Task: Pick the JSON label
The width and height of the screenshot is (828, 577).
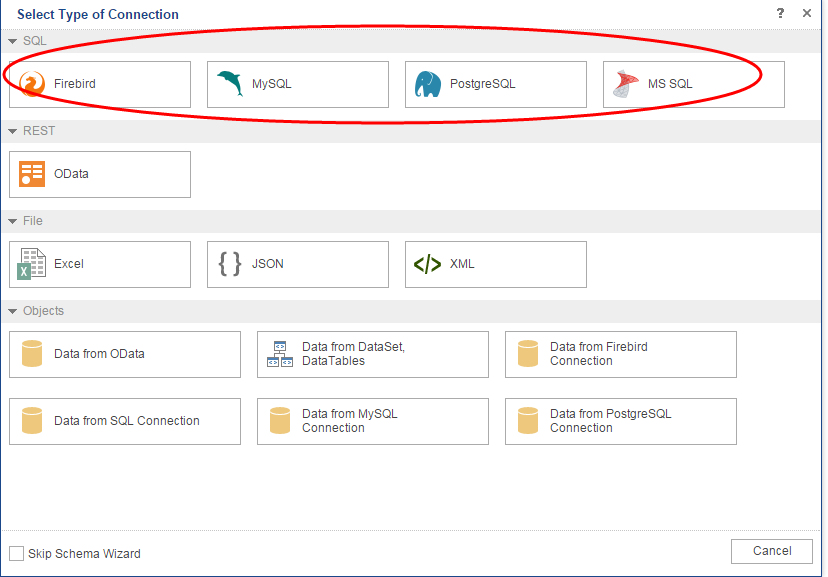Action: 267,263
